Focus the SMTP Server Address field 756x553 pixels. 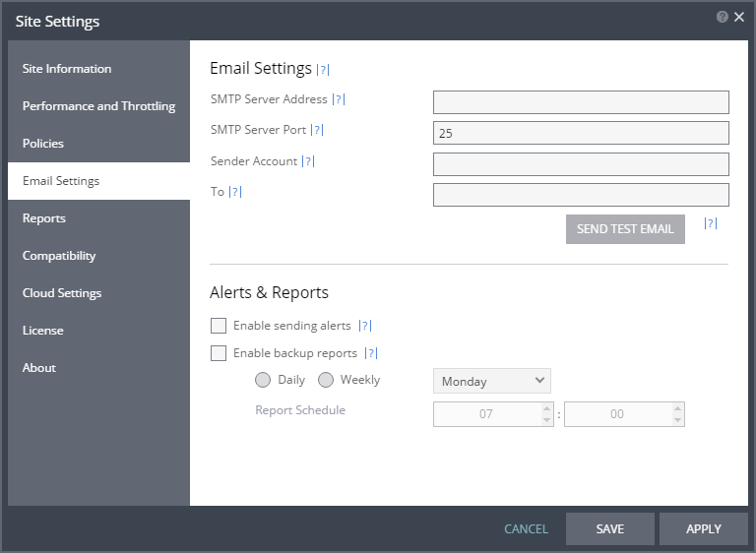(581, 102)
